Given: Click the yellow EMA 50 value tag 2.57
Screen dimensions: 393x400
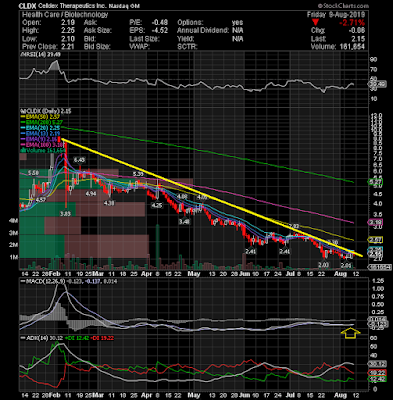Looking at the screenshot, I should coord(376,240).
